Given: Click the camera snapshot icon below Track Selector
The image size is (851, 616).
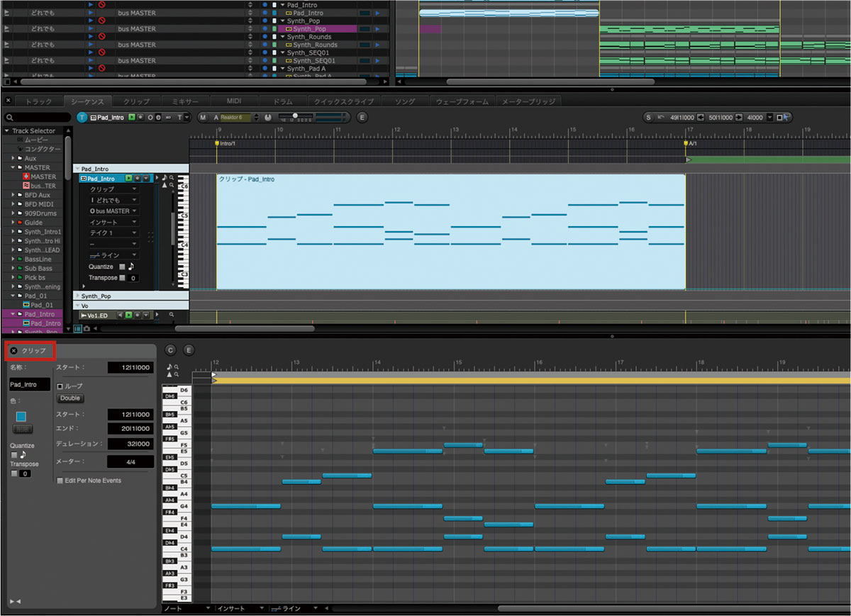Looking at the screenshot, I should pos(87,329).
